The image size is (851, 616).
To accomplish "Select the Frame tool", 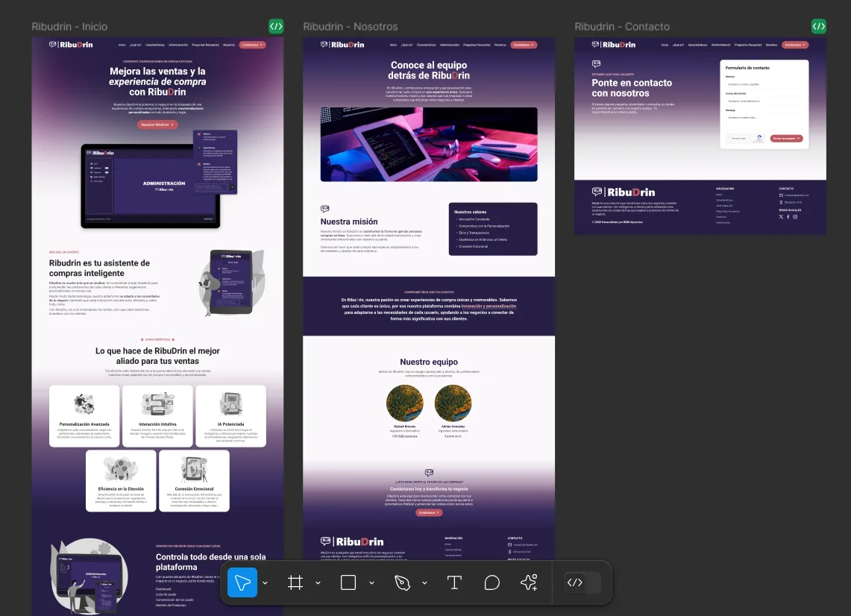I will [295, 582].
